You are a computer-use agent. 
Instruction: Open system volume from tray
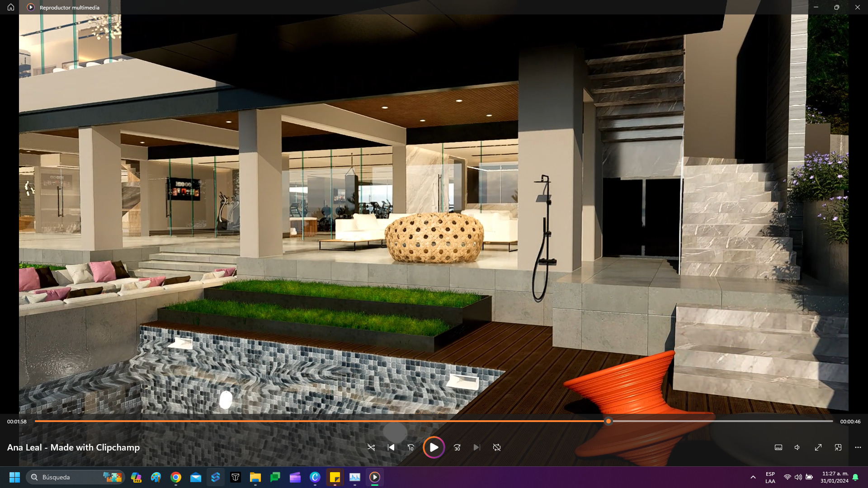(798, 477)
